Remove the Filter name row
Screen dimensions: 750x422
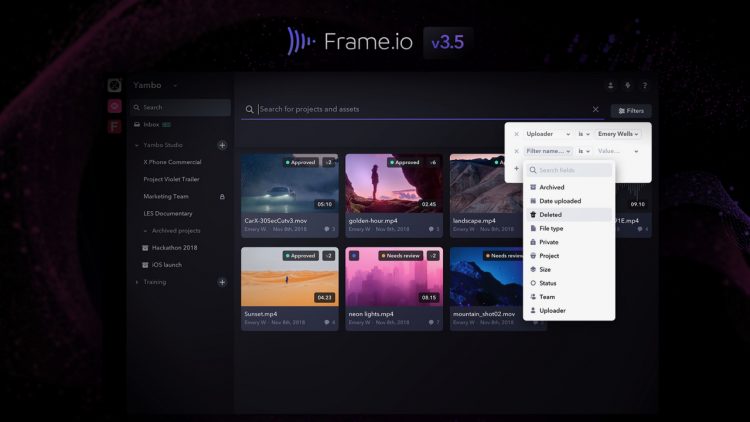click(517, 152)
